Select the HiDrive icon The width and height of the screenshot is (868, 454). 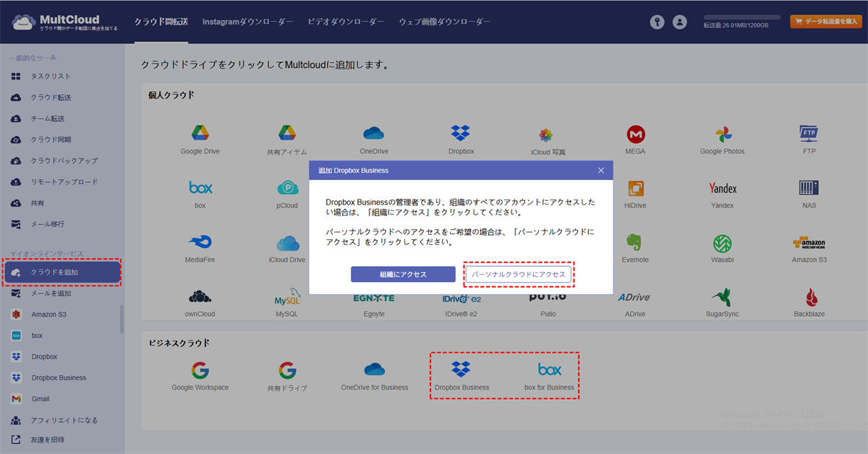click(636, 188)
